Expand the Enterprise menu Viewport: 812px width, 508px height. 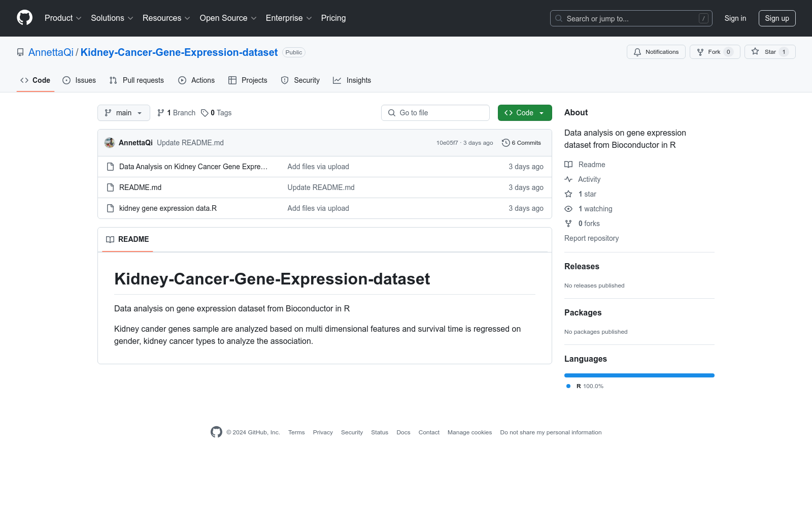click(289, 18)
